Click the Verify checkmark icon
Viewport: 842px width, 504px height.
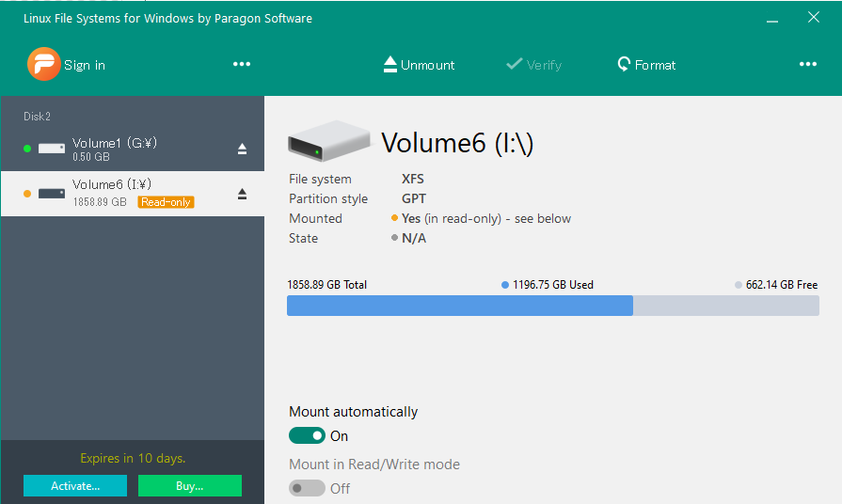[x=514, y=64]
